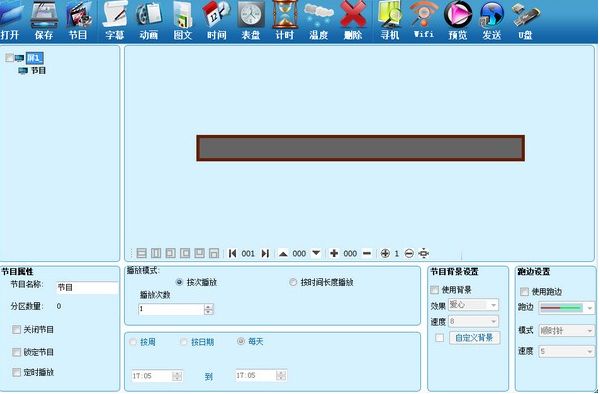Select 屏1 screen node in tree
Viewport: 600px width, 394px height.
(34, 58)
